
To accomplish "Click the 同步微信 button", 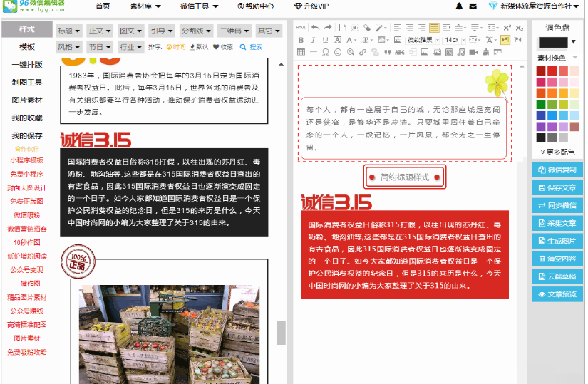I will click(557, 205).
